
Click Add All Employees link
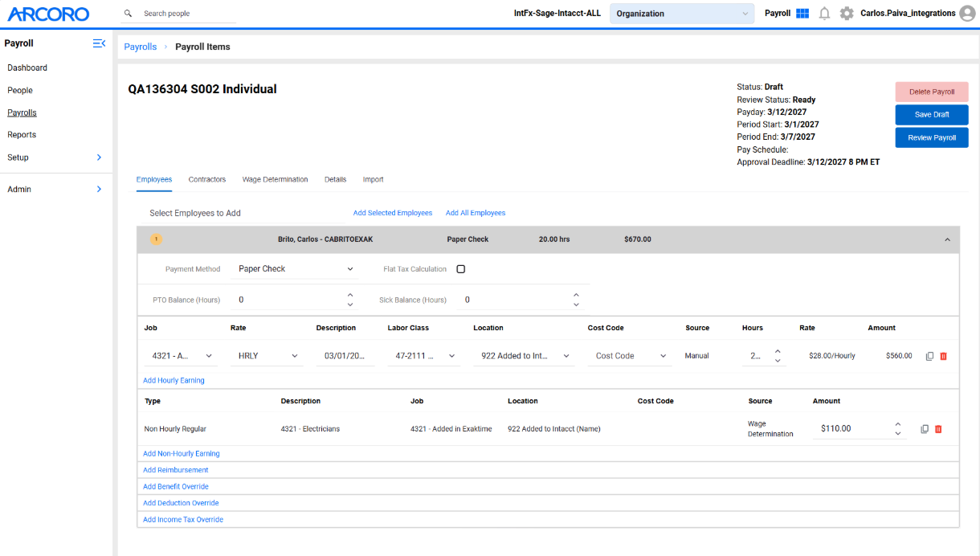click(476, 213)
